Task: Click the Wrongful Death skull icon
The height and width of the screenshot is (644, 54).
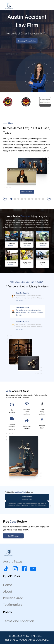Action: (42, 420)
